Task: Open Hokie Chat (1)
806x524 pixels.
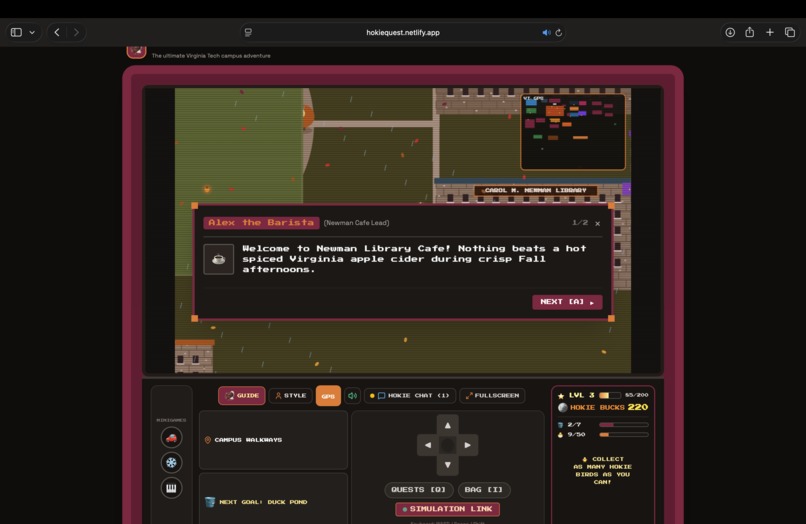Action: pyautogui.click(x=410, y=395)
